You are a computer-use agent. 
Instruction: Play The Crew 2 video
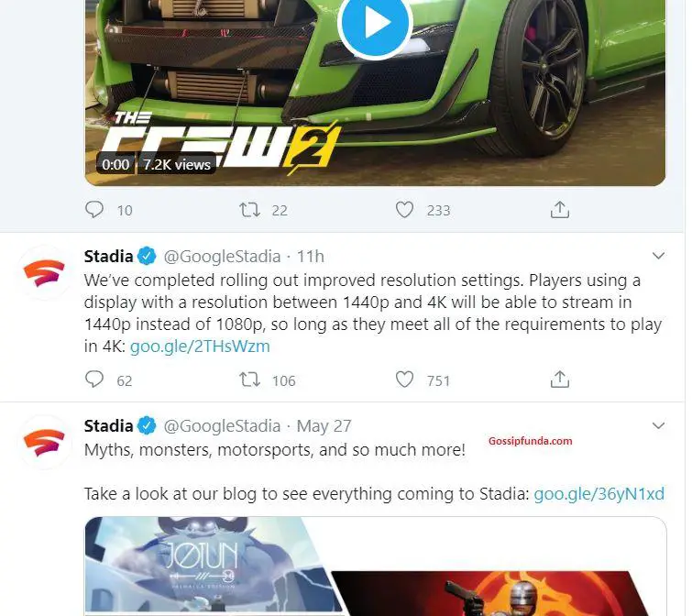(x=375, y=23)
